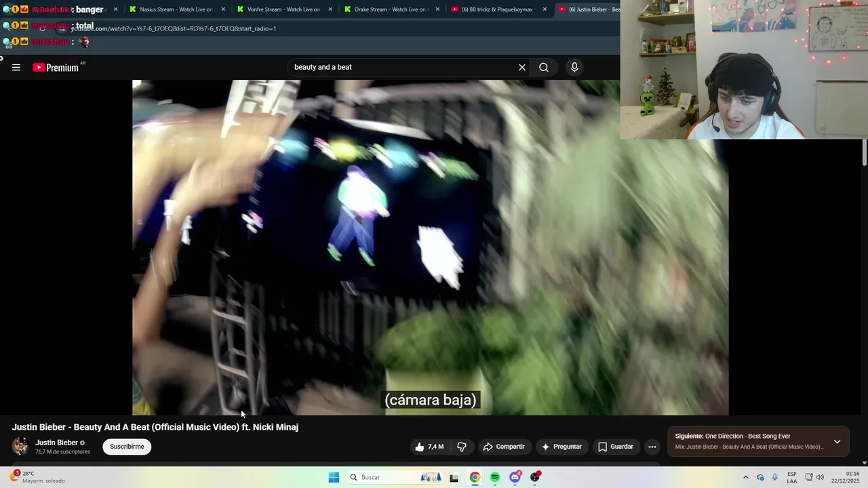Click the taskbar Buscar search box
Image resolution: width=868 pixels, height=488 pixels.
[395, 477]
